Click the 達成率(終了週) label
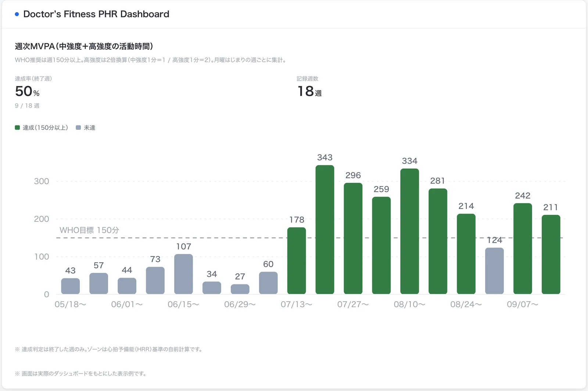Image resolution: width=588 pixels, height=391 pixels. click(33, 79)
